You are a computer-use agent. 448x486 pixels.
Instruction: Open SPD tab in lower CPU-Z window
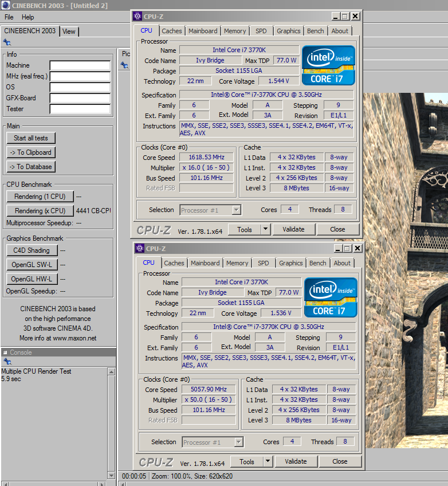(x=264, y=263)
